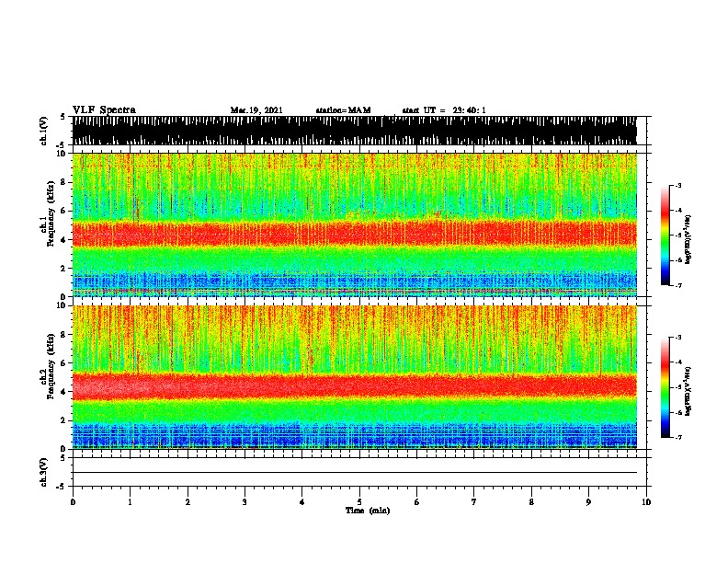This screenshot has height=563, width=728.
Task: Click the blue low-frequency region of ch.1 spectrogram
Action: click(x=355, y=281)
